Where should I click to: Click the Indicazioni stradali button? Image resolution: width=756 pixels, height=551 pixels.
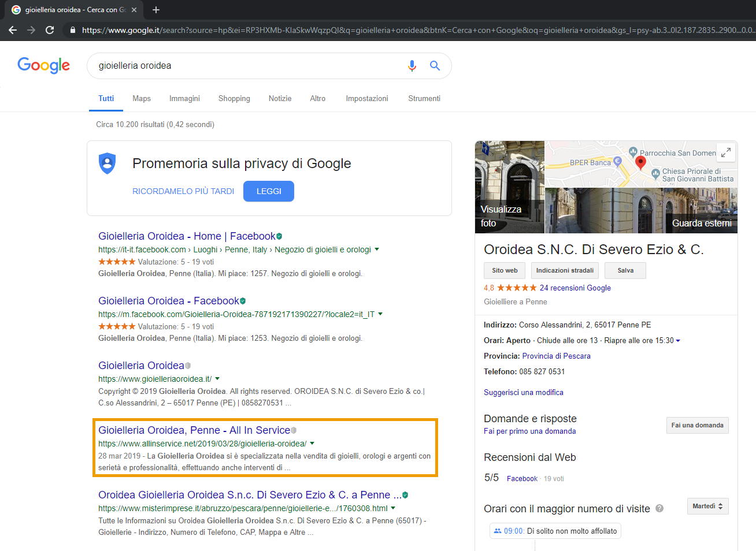[565, 270]
